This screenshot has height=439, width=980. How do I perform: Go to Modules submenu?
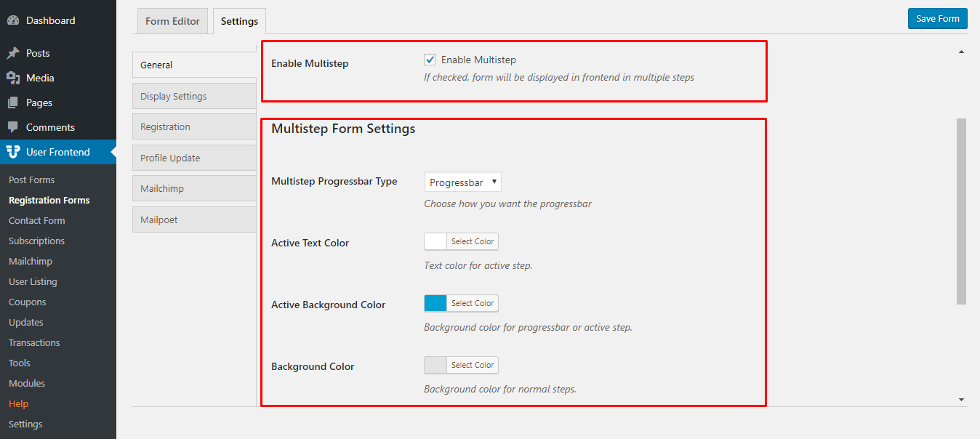(27, 383)
